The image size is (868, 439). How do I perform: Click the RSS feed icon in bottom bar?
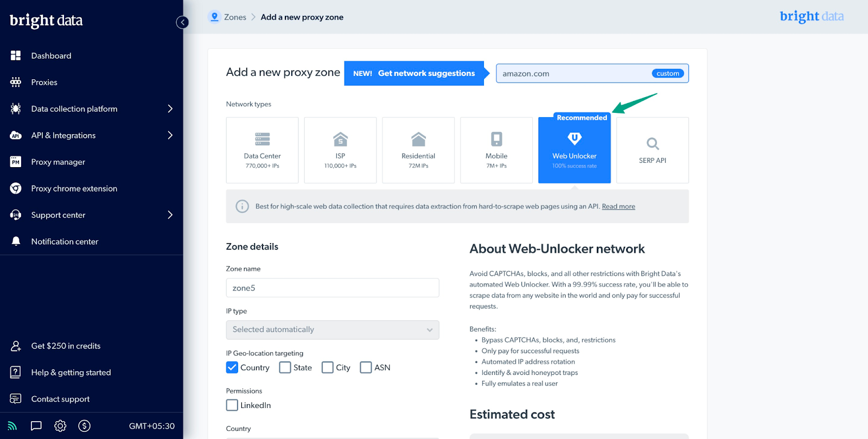point(12,426)
